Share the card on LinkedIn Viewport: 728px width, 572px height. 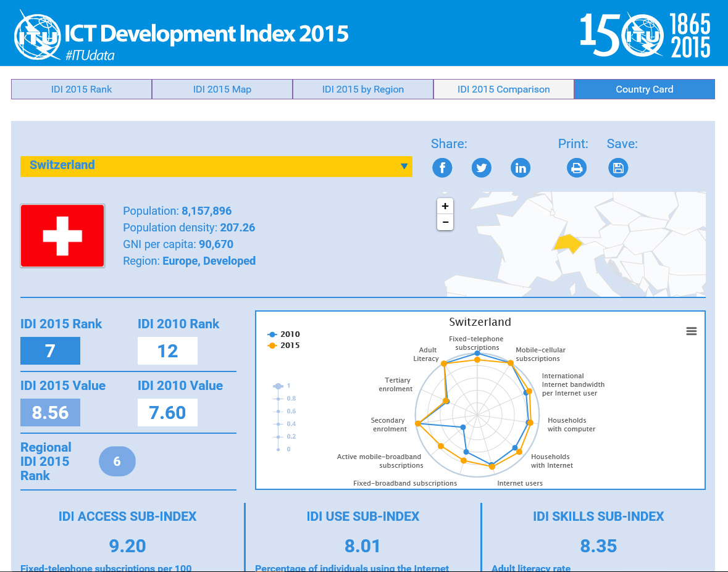point(521,167)
